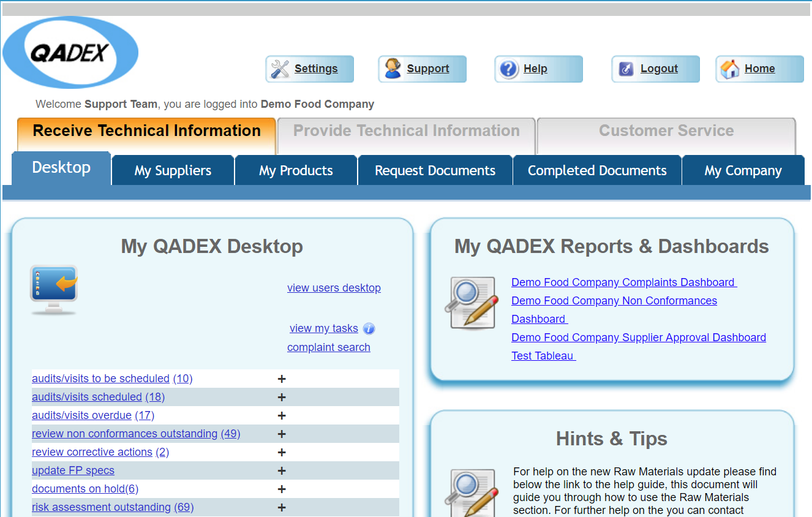The image size is (812, 517).
Task: Open the audits/visits scheduled link
Action: tap(87, 397)
